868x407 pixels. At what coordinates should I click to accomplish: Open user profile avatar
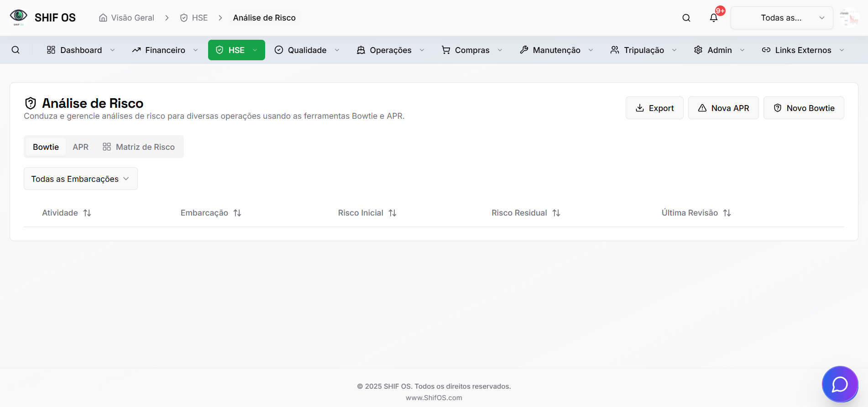tap(849, 18)
